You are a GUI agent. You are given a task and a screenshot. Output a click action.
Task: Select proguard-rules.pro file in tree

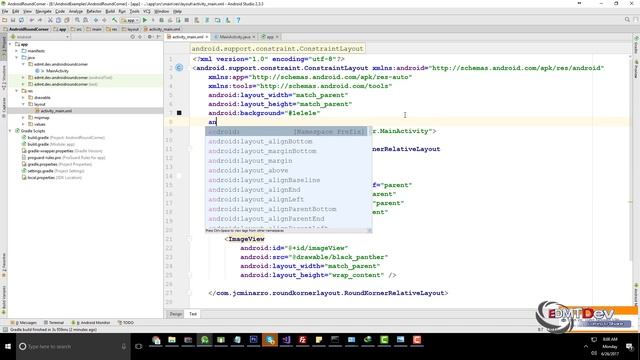click(x=44, y=158)
